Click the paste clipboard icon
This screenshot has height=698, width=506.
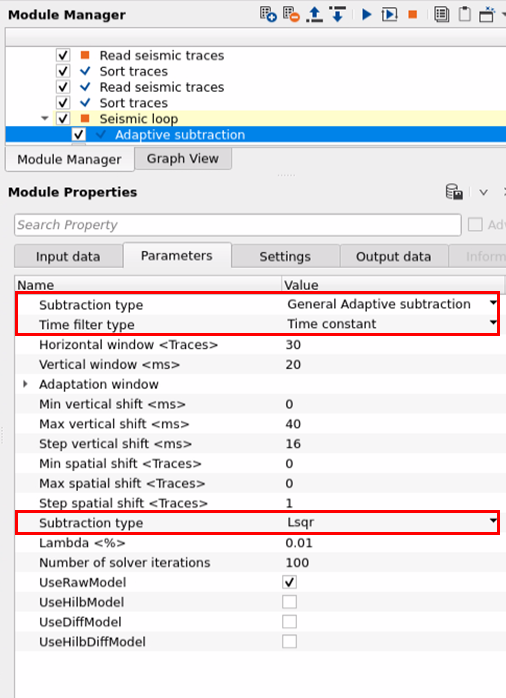tap(465, 14)
